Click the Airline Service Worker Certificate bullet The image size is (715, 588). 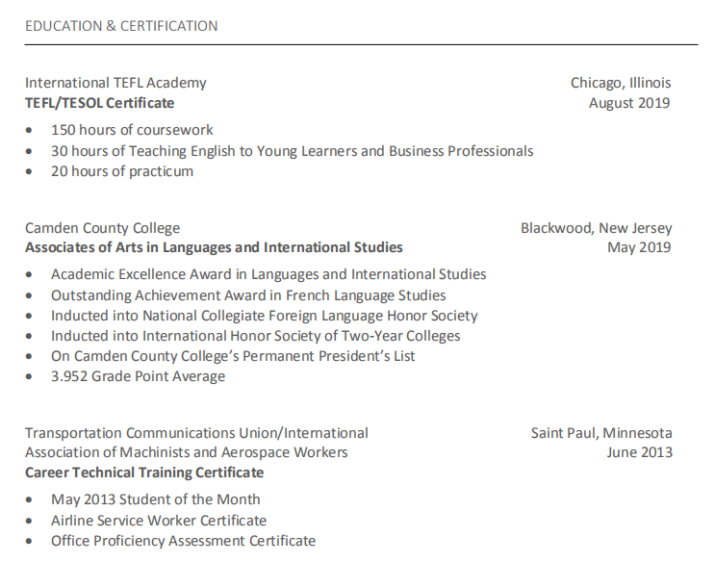tap(159, 521)
